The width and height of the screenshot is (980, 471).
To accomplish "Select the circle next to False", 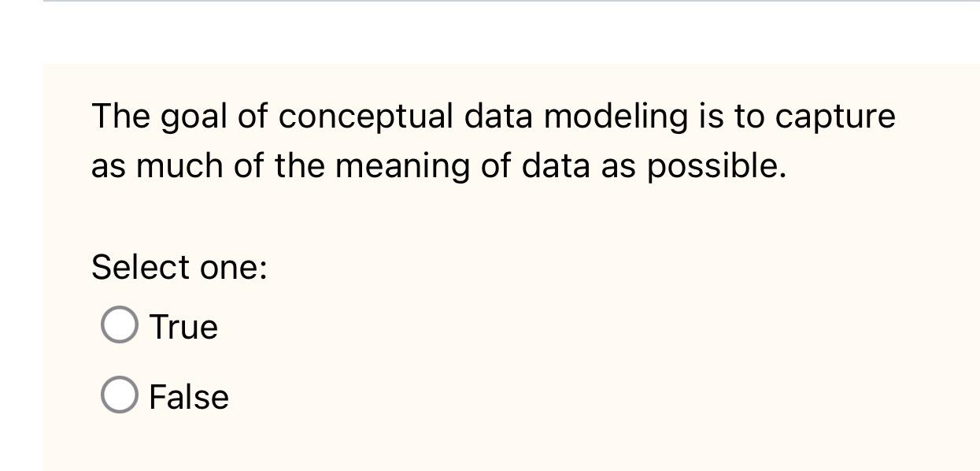I will point(119,394).
